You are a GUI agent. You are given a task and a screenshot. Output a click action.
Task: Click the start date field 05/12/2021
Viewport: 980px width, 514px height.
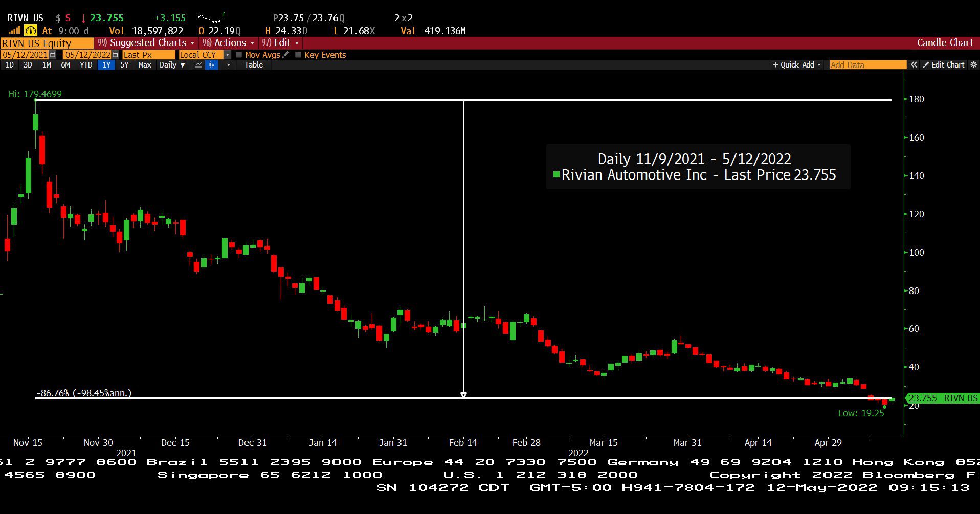[25, 55]
